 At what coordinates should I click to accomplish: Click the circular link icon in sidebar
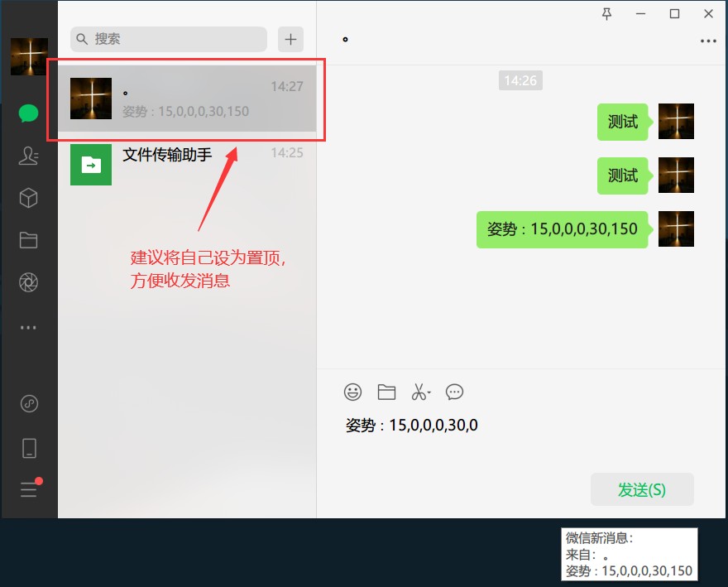pyautogui.click(x=28, y=403)
